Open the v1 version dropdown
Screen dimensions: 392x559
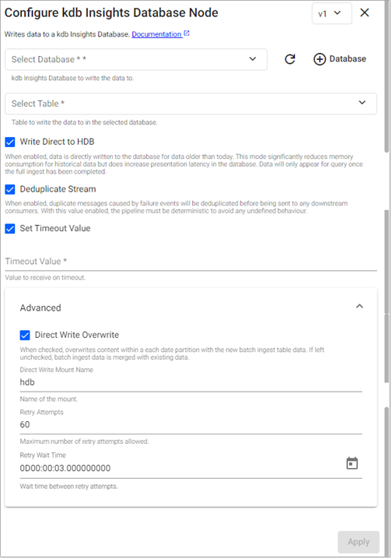coord(331,13)
